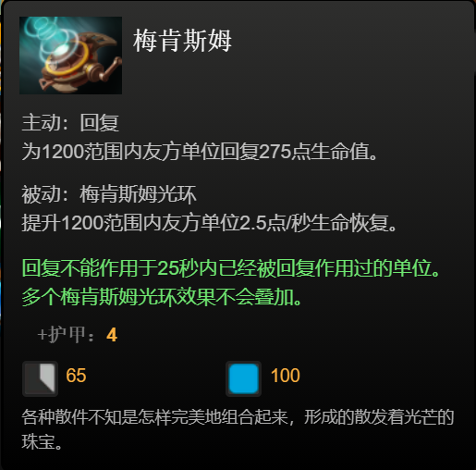
Task: Click the mana cost value 100
Action: [285, 376]
